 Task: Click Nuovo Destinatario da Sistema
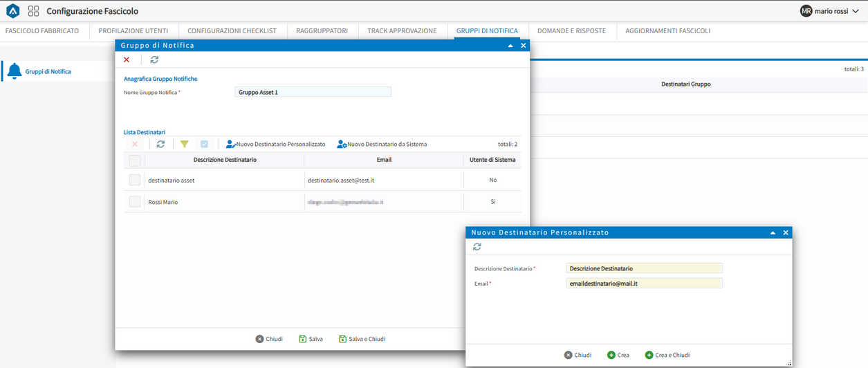tap(382, 145)
